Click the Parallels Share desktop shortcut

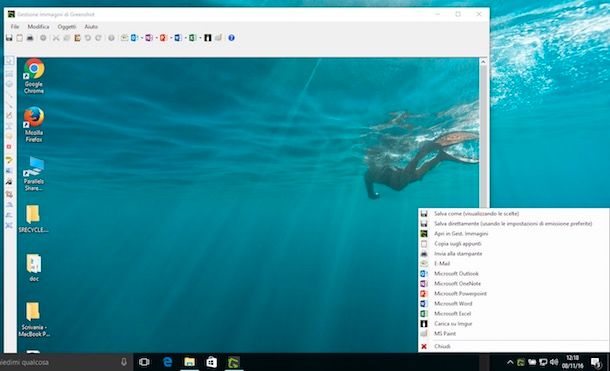tap(34, 174)
